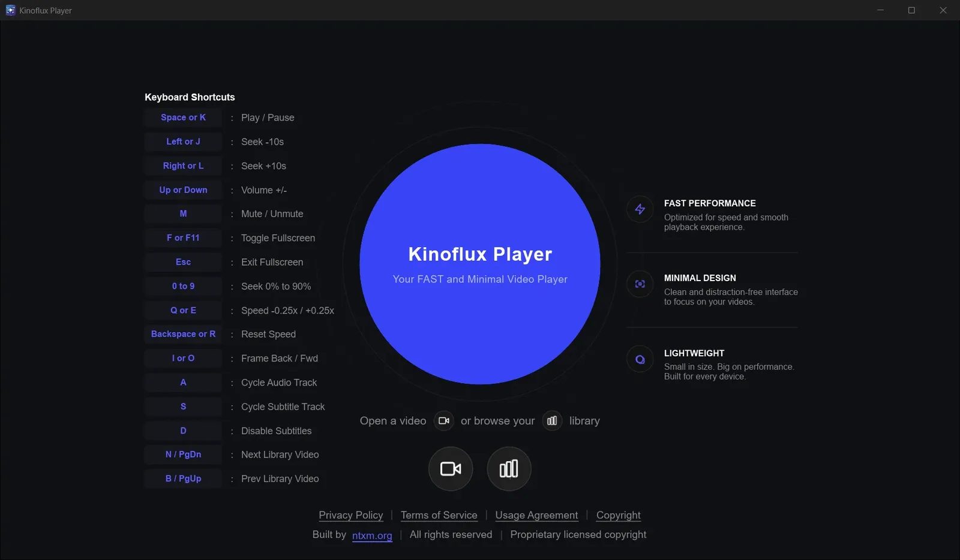The width and height of the screenshot is (960, 560).
Task: Click small library icon before 'library'
Action: [x=552, y=421]
